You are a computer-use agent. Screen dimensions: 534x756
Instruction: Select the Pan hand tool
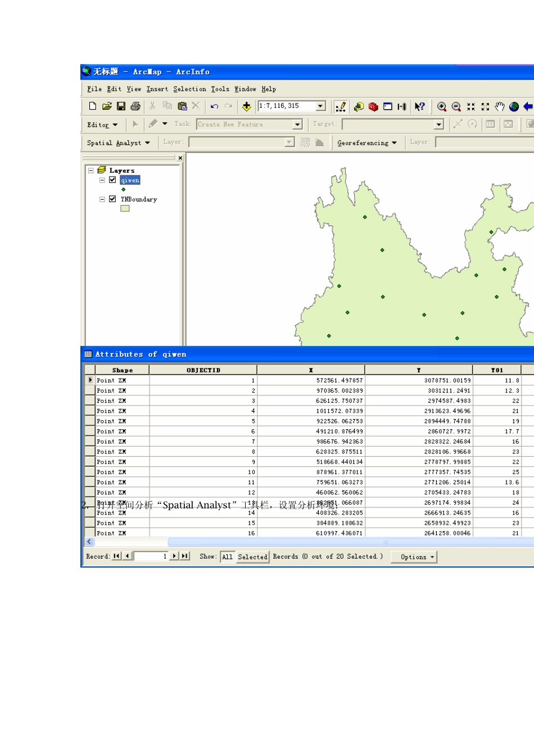[x=500, y=106]
